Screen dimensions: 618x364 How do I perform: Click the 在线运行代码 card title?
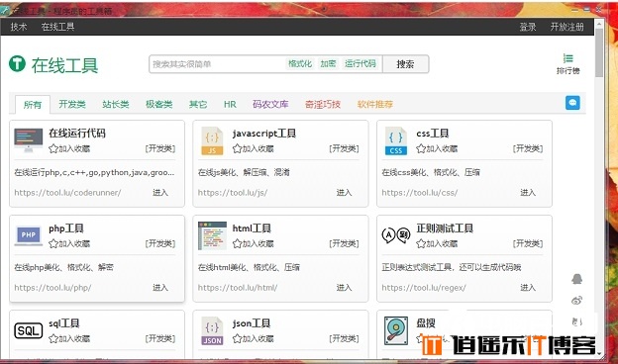(x=77, y=133)
